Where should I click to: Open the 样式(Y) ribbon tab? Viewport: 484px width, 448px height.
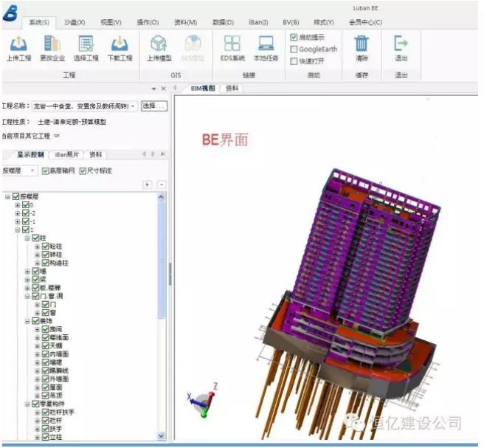coord(324,23)
